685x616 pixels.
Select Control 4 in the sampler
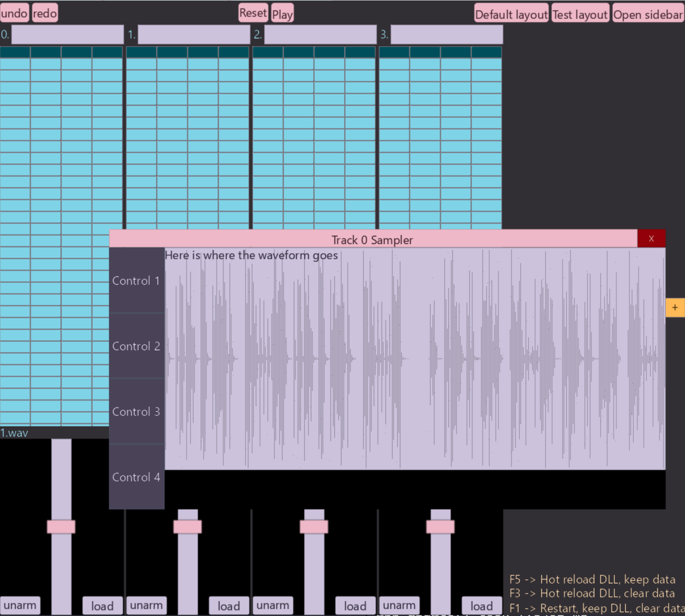tap(136, 477)
